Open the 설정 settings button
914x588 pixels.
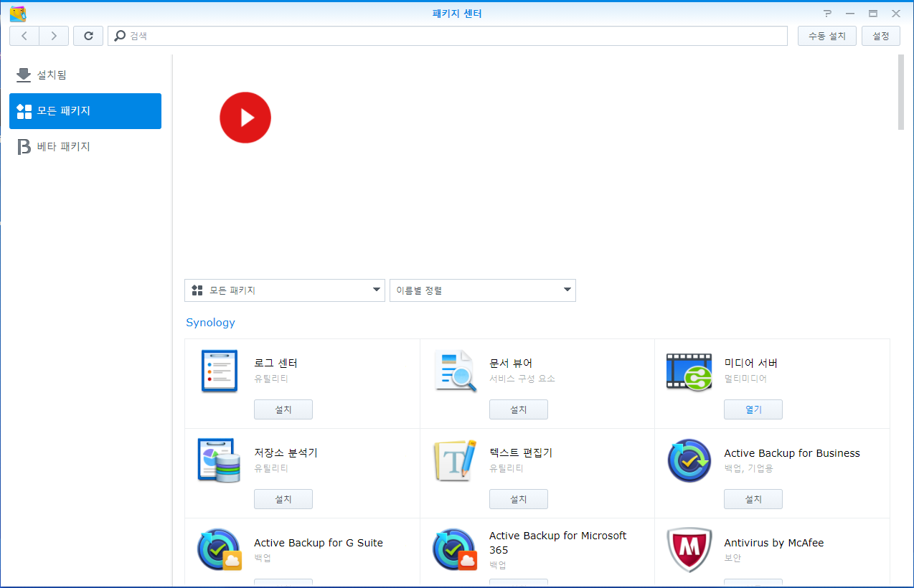pyautogui.click(x=881, y=36)
